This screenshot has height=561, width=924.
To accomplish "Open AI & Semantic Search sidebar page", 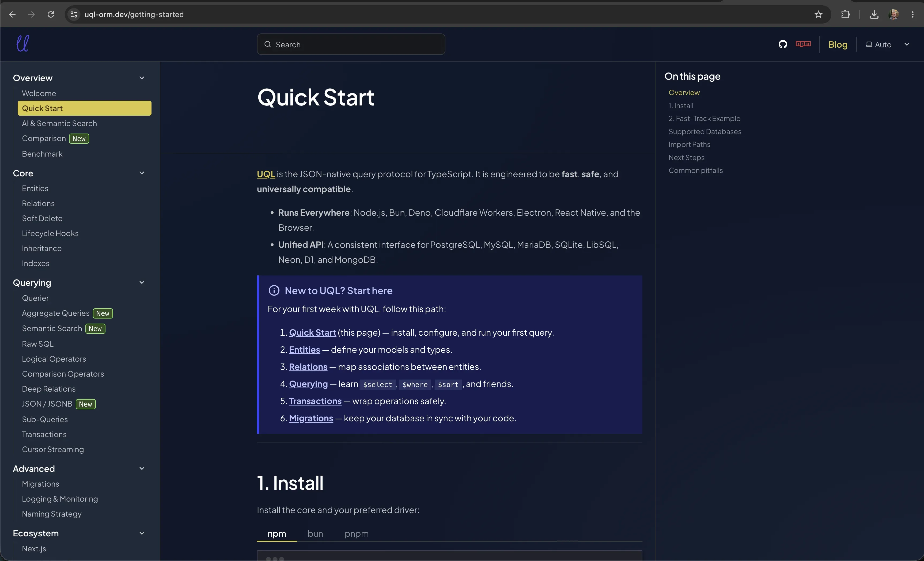I will click(59, 123).
